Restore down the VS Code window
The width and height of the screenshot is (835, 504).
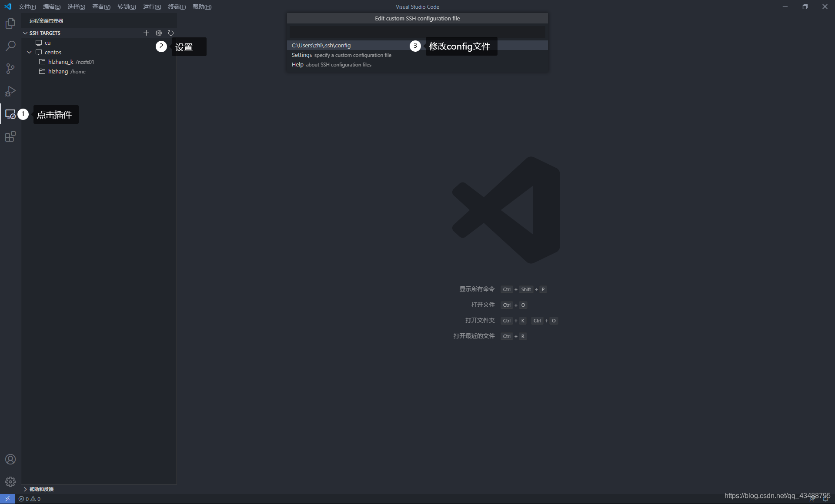[x=805, y=7]
